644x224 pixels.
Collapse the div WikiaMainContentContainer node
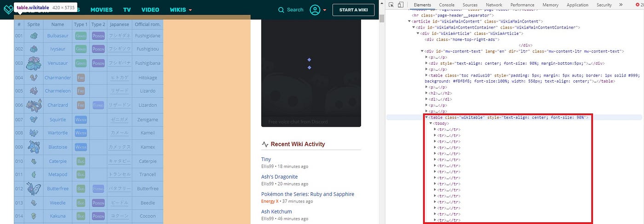click(414, 28)
